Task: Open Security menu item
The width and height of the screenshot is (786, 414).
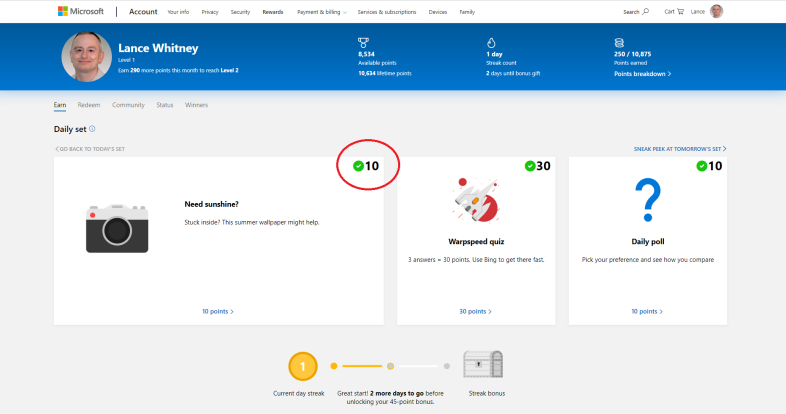Action: pyautogui.click(x=240, y=12)
